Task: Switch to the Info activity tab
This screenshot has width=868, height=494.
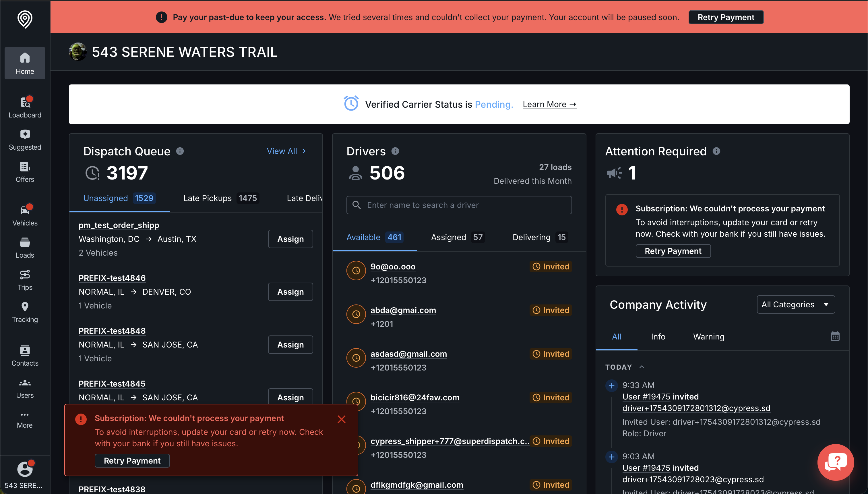Action: click(658, 336)
